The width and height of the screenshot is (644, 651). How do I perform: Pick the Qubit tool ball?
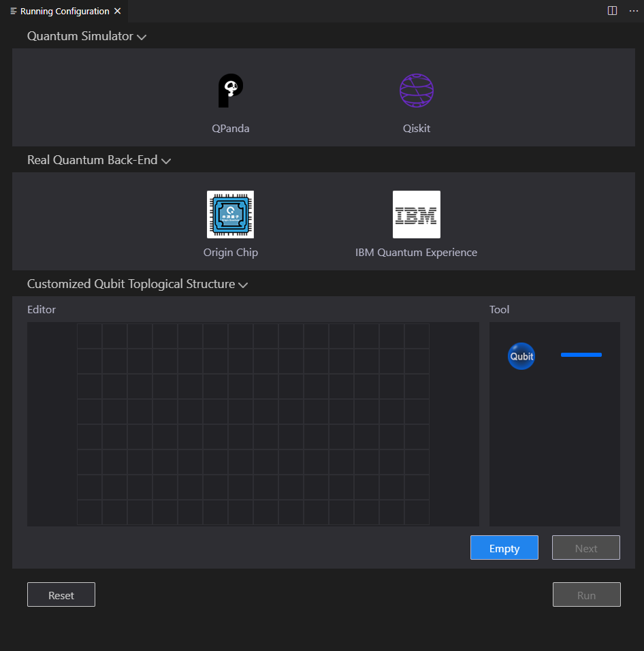(521, 356)
